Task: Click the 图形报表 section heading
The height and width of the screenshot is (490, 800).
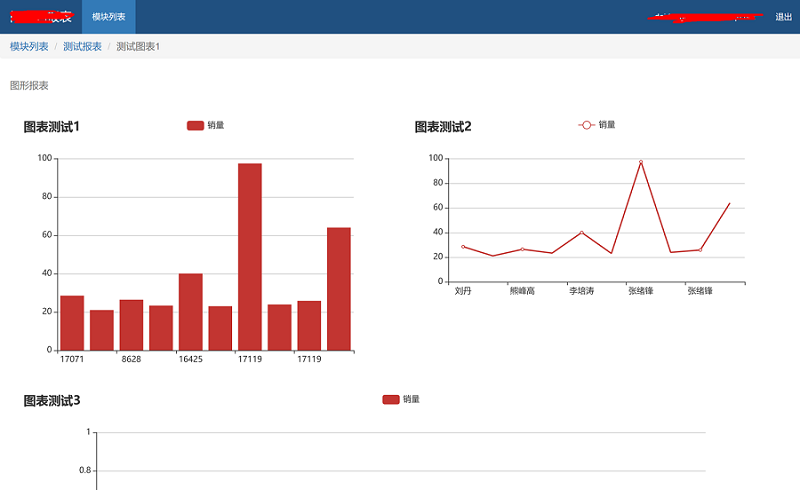Action: pos(29,85)
